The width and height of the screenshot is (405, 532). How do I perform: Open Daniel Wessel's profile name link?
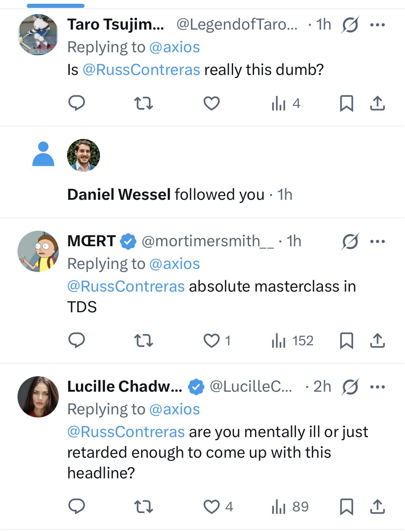pyautogui.click(x=119, y=195)
